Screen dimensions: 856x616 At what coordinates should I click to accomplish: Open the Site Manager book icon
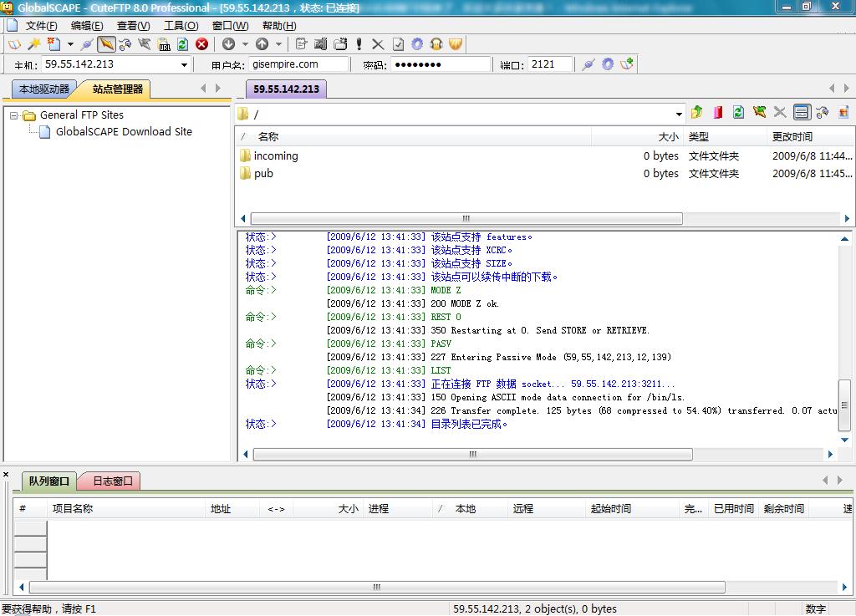coord(15,44)
